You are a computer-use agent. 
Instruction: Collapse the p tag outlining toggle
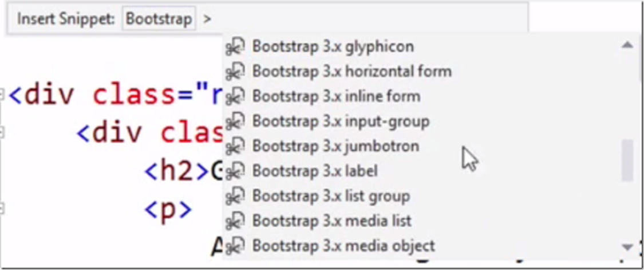tap(2, 209)
